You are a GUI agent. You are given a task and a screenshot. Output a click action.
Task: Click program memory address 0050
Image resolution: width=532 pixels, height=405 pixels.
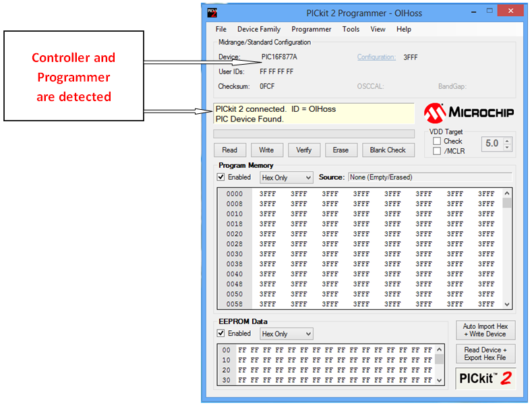click(235, 294)
